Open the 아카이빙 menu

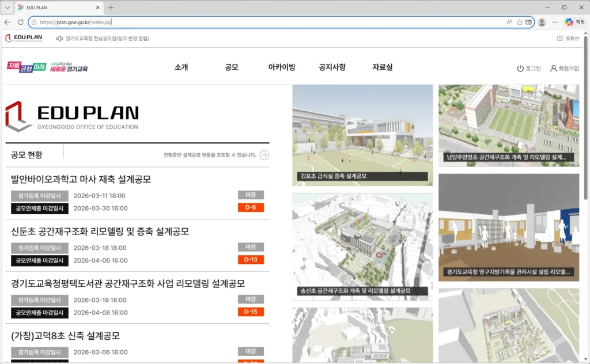(x=281, y=67)
